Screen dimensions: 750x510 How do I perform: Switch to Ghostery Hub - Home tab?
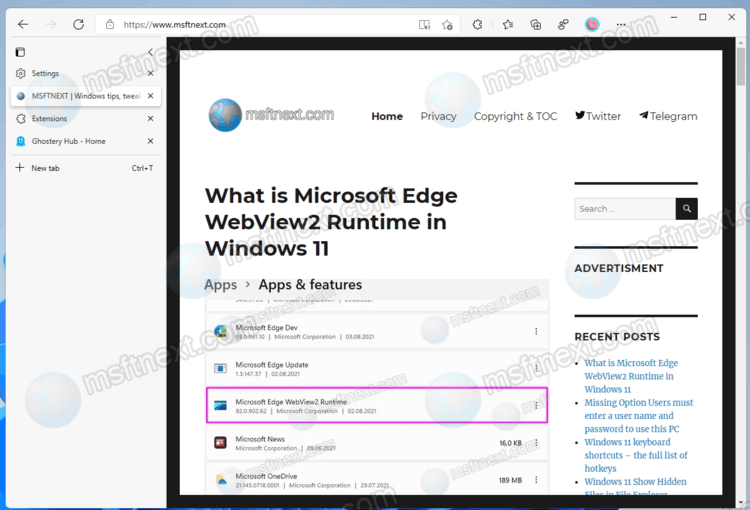click(x=86, y=141)
